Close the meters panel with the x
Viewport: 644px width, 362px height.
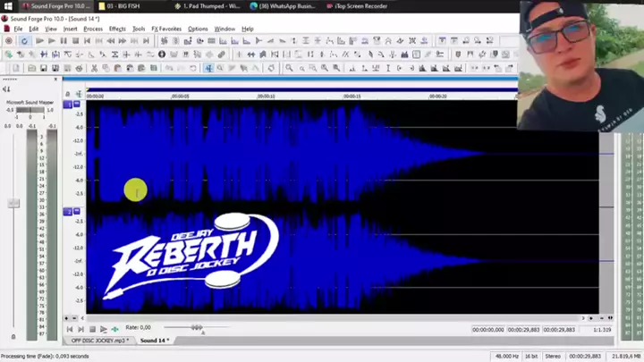(55, 80)
